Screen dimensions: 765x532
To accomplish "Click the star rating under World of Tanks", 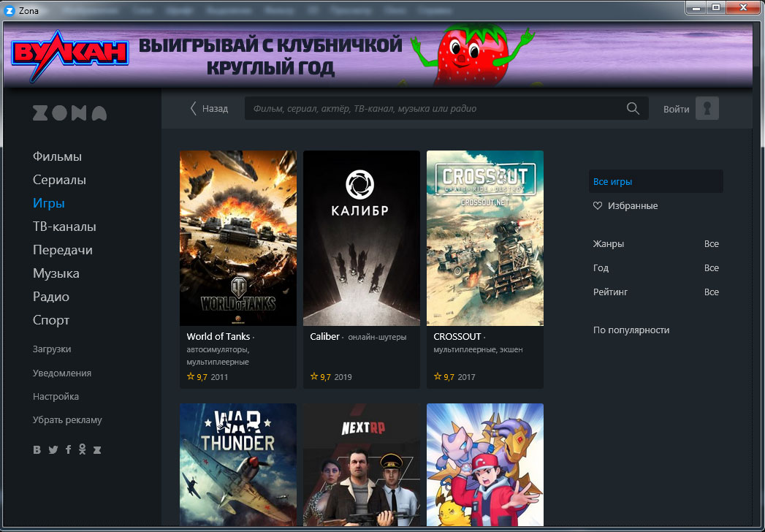I will (197, 377).
